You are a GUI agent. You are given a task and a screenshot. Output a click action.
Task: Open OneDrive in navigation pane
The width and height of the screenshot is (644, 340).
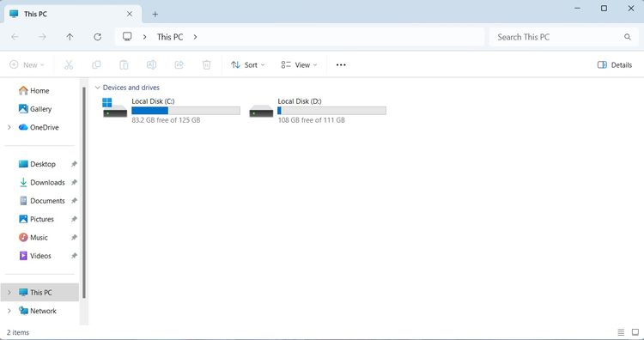[x=44, y=127]
